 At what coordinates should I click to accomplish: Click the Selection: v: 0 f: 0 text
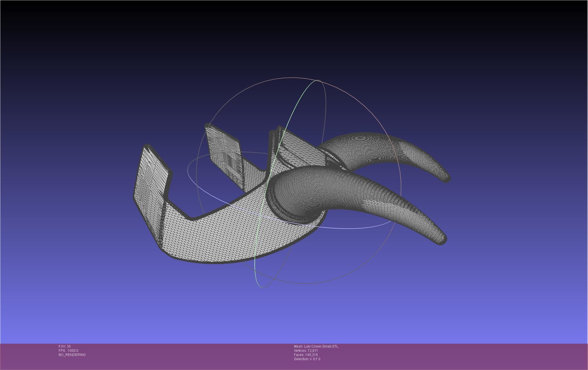pyautogui.click(x=307, y=359)
